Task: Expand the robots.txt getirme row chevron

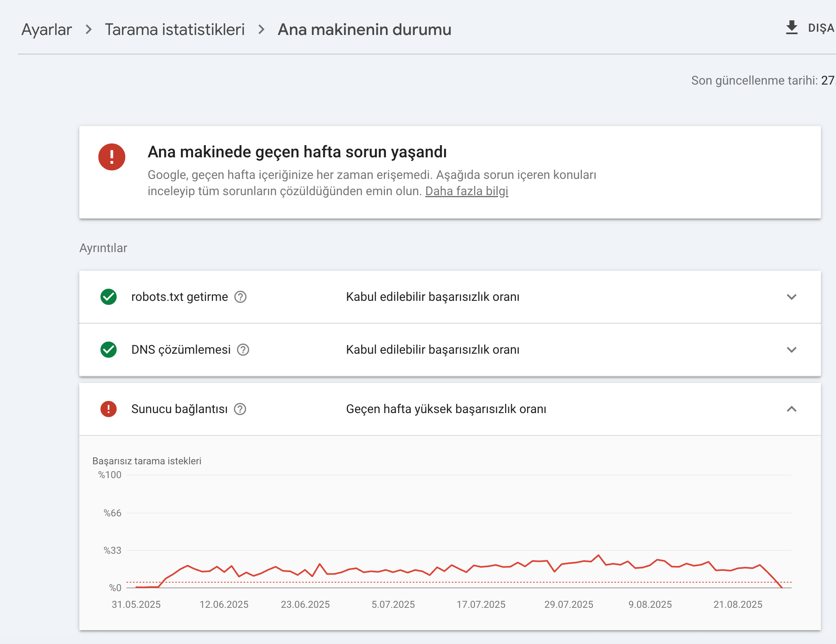Action: 792,297
